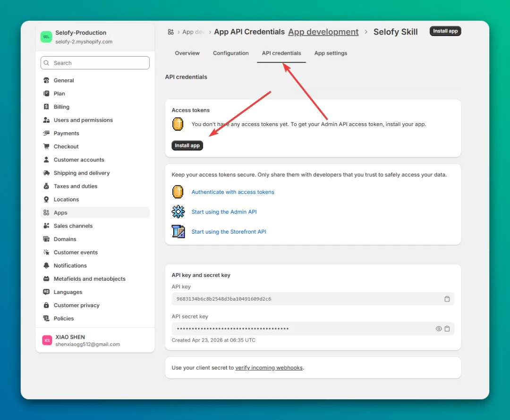This screenshot has height=420, width=510.
Task: Reveal the API secret key with eye icon
Action: [x=438, y=328]
